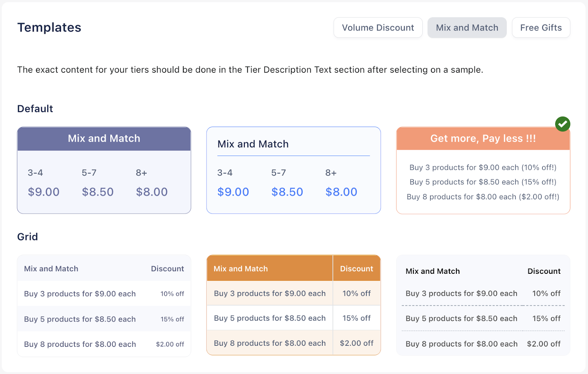The image size is (588, 374).
Task: Click the $9.00 price in purple-header template
Action: (x=44, y=192)
